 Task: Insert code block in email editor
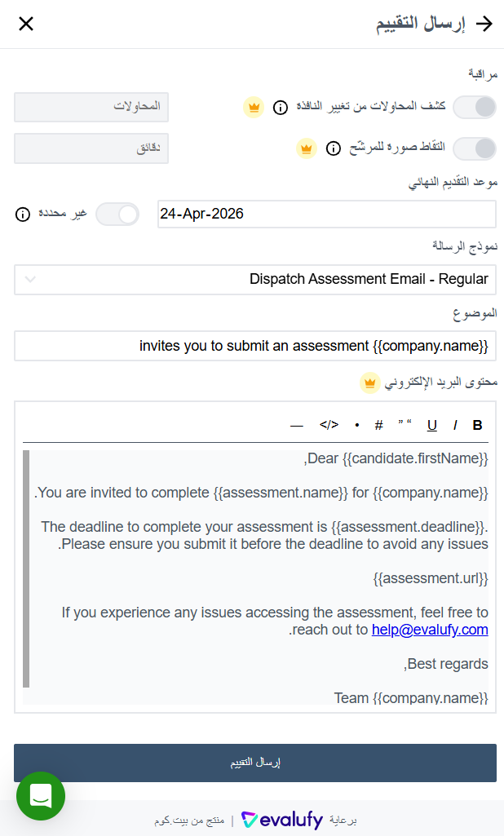coord(329,425)
